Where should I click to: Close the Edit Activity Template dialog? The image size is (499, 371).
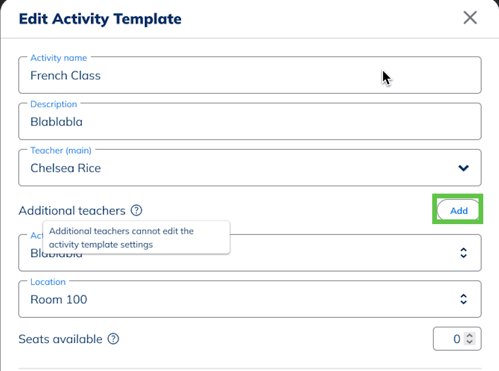pyautogui.click(x=470, y=17)
